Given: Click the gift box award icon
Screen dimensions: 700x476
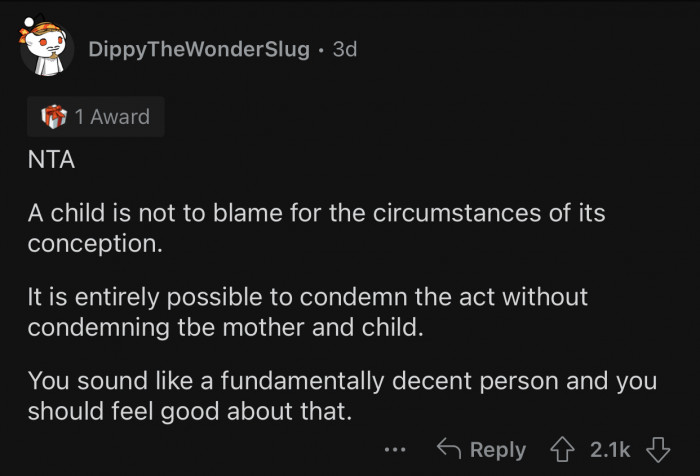Looking at the screenshot, I should (x=53, y=117).
